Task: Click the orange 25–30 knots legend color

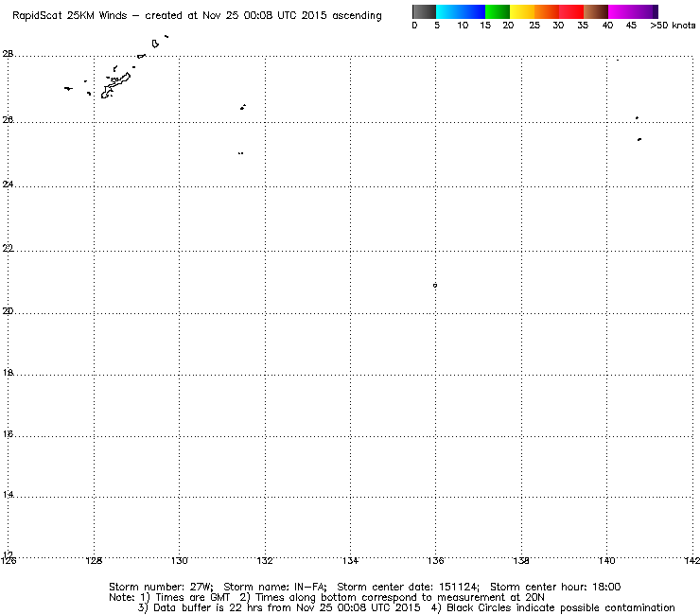Action: (547, 11)
